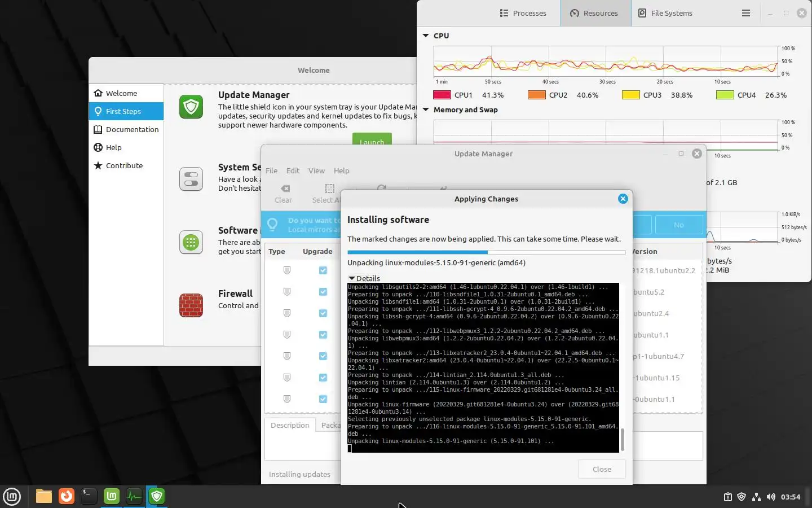This screenshot has width=812, height=508.
Task: Open the Help menu in Update Manager
Action: [341, 170]
